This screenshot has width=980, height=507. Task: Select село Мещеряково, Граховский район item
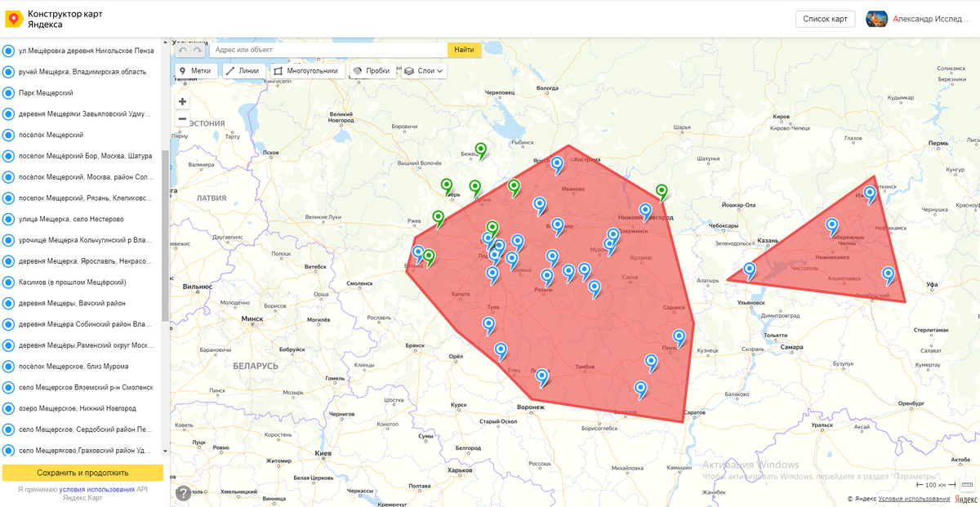pos(78,450)
